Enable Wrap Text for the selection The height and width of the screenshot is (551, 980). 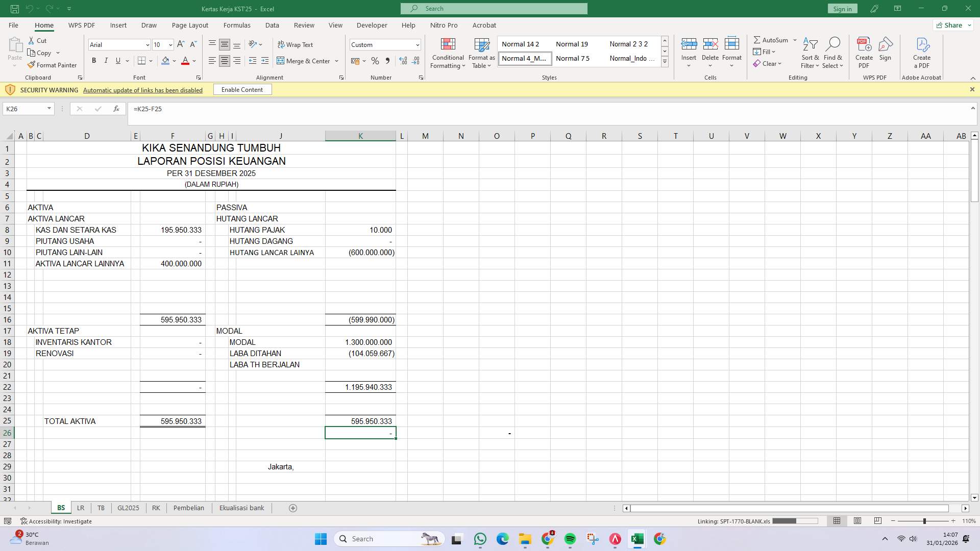pos(296,44)
